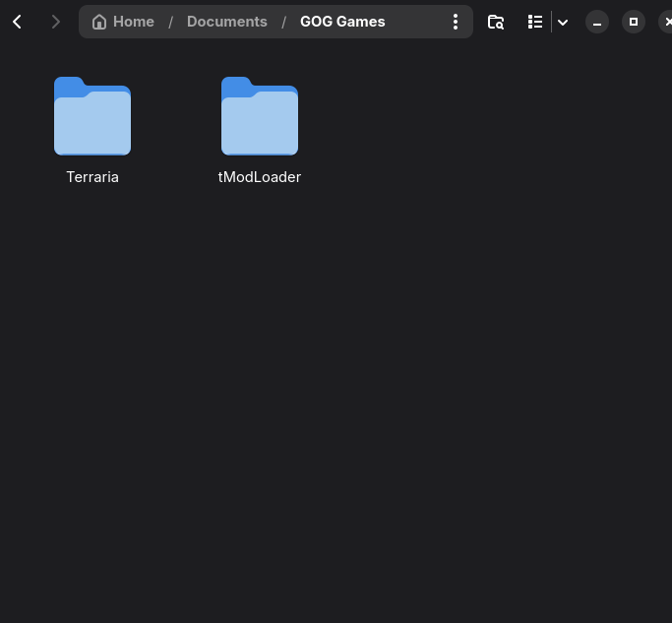672x623 pixels.
Task: Close the file manager window
Action: 666,22
